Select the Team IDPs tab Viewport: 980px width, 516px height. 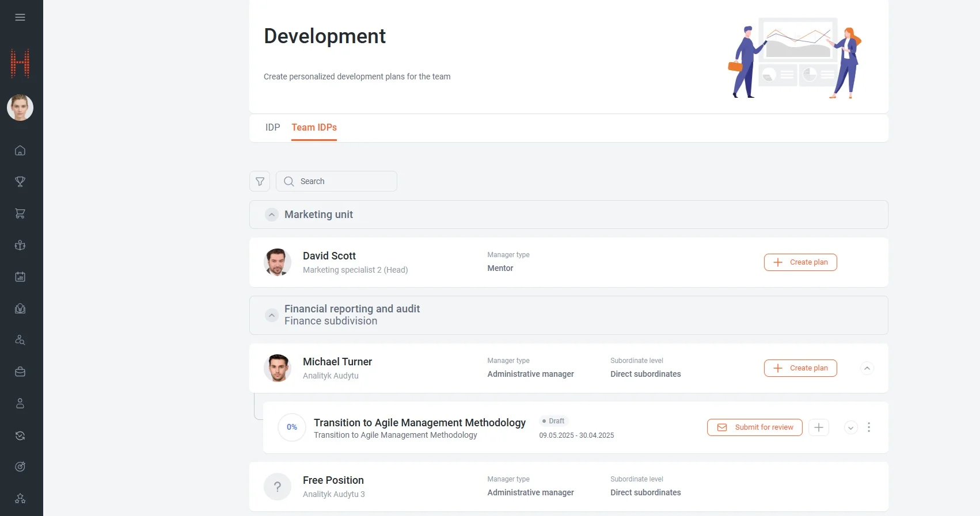314,128
